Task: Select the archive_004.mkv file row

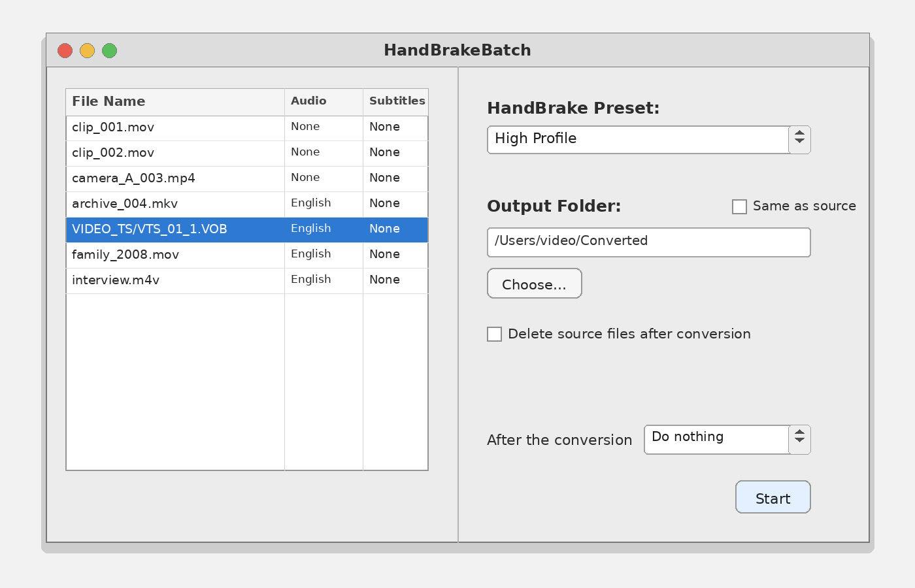Action: [247, 204]
